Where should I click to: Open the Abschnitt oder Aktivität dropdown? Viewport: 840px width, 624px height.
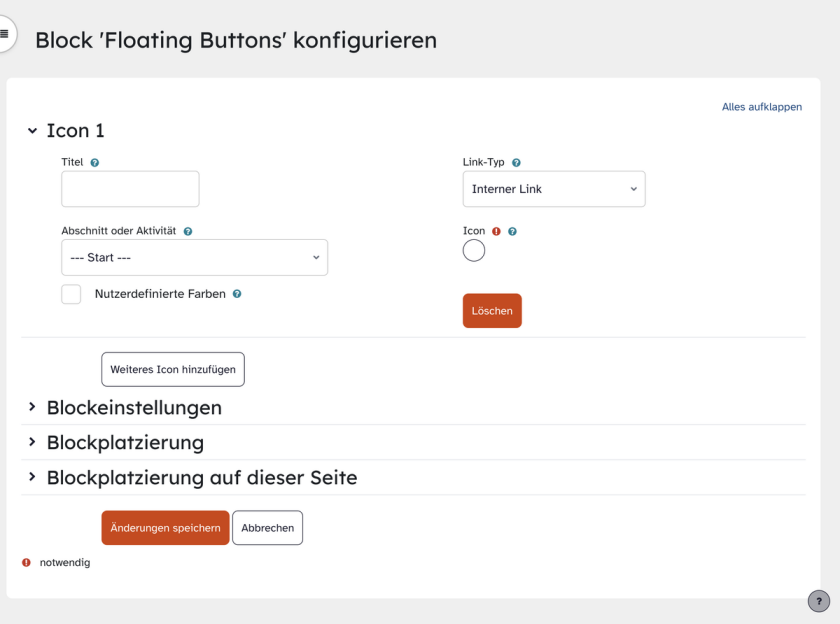[x=195, y=257]
